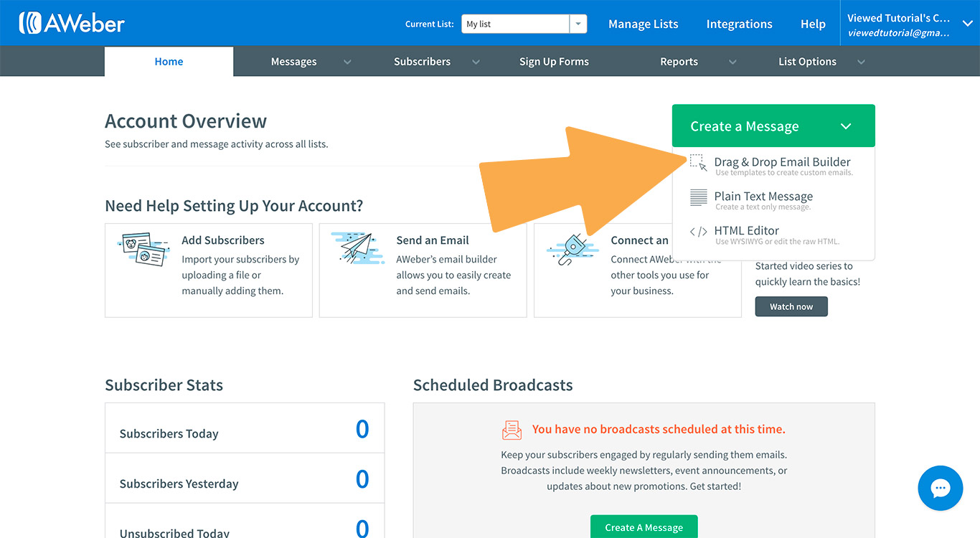980x538 pixels.
Task: Expand the Subscribers menu chevron
Action: (476, 62)
